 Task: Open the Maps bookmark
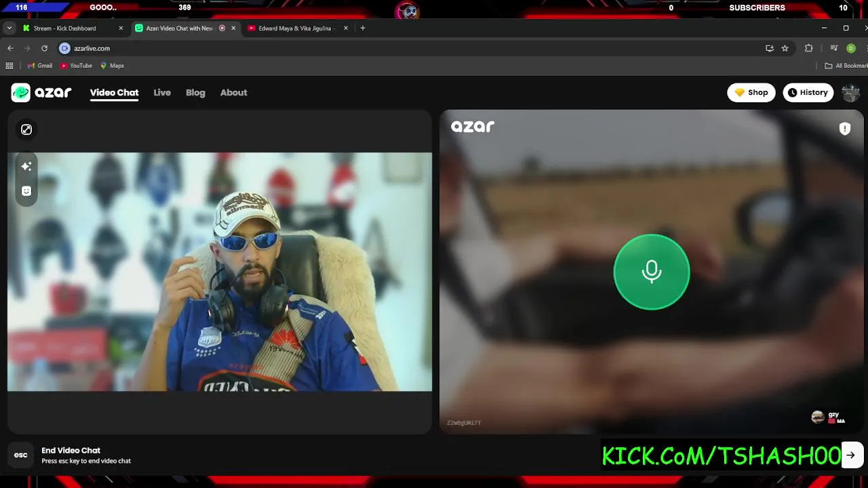[112, 66]
